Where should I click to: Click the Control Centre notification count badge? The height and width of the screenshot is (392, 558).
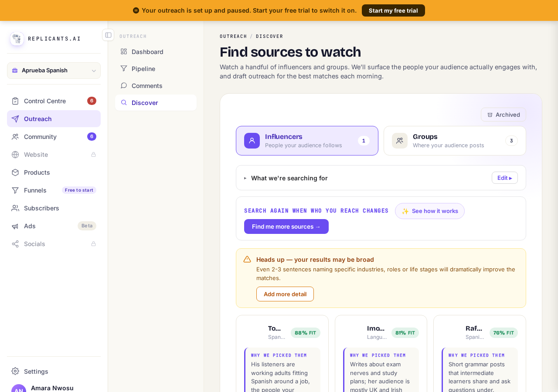click(92, 101)
